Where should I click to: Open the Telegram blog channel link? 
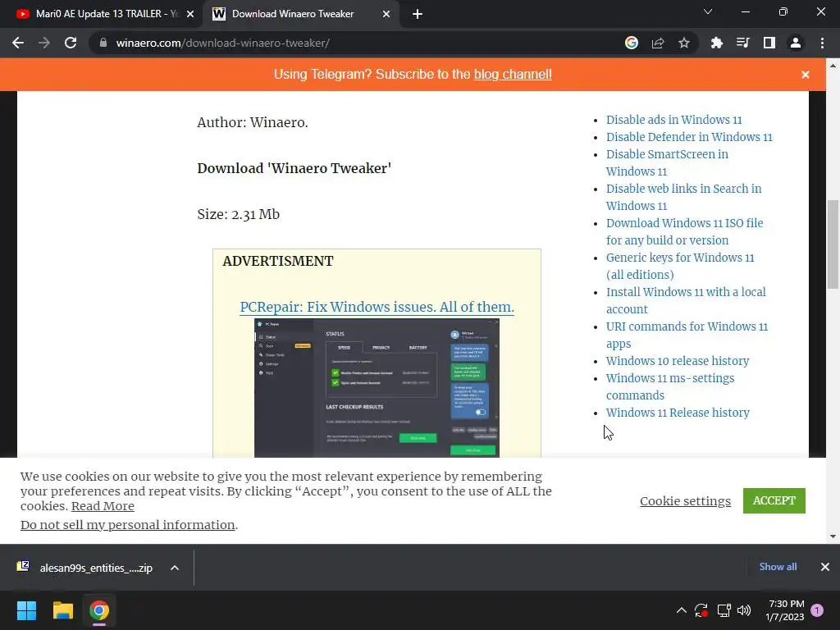(x=513, y=74)
